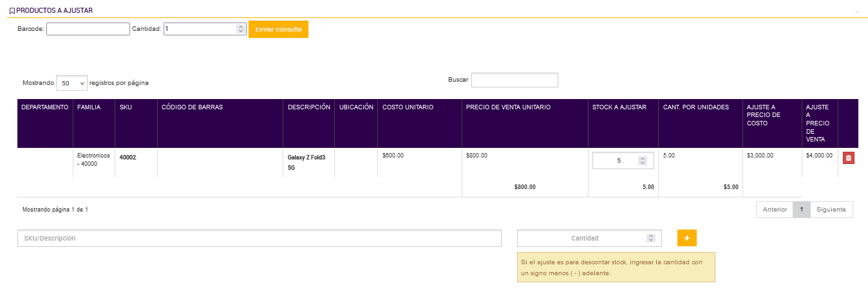The height and width of the screenshot is (299, 868).
Task: Click the bottom Cantidad field stepper
Action: [650, 239]
